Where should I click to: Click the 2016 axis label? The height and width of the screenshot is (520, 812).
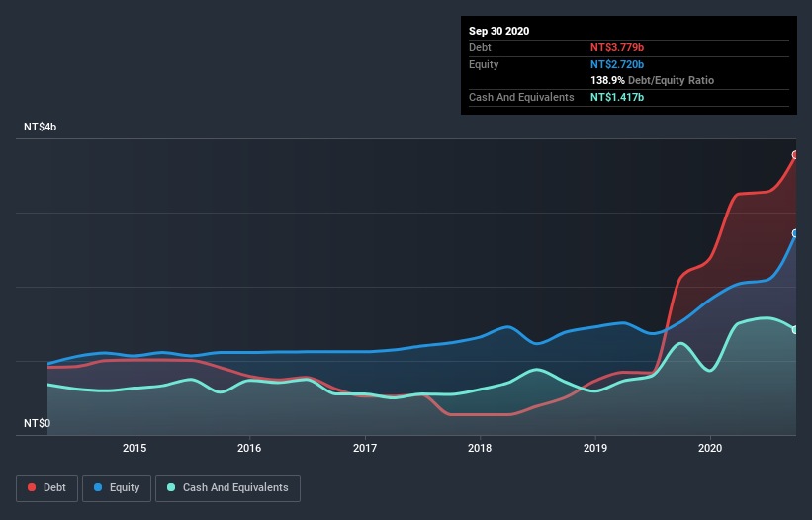click(x=249, y=448)
